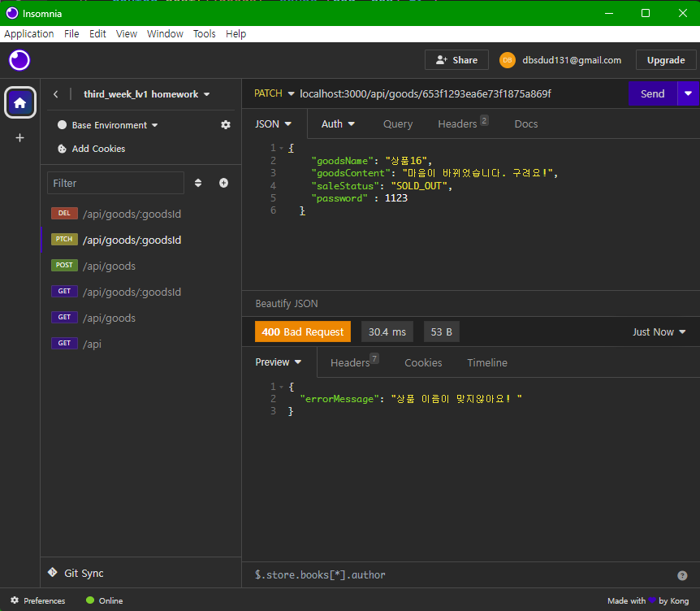The height and width of the screenshot is (611, 700).
Task: Click the 30.4 ms response time
Action: 387,331
